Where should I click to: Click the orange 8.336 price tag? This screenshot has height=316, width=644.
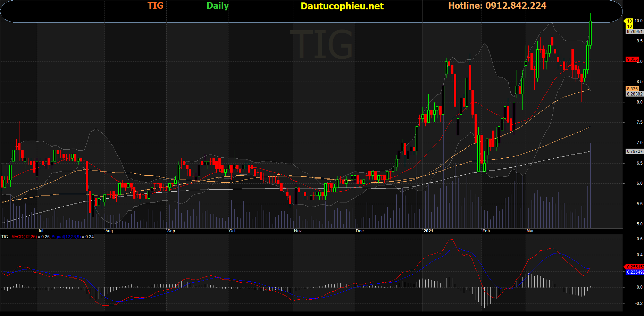tap(632, 89)
